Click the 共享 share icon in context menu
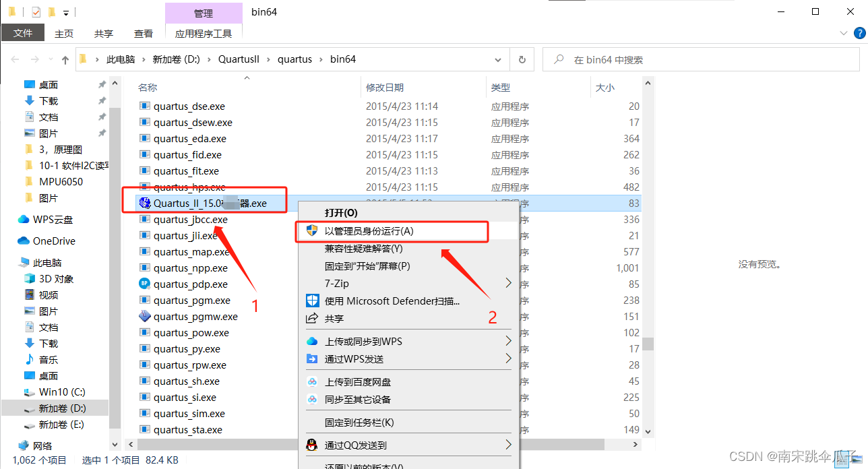This screenshot has height=469, width=868. pyautogui.click(x=312, y=318)
